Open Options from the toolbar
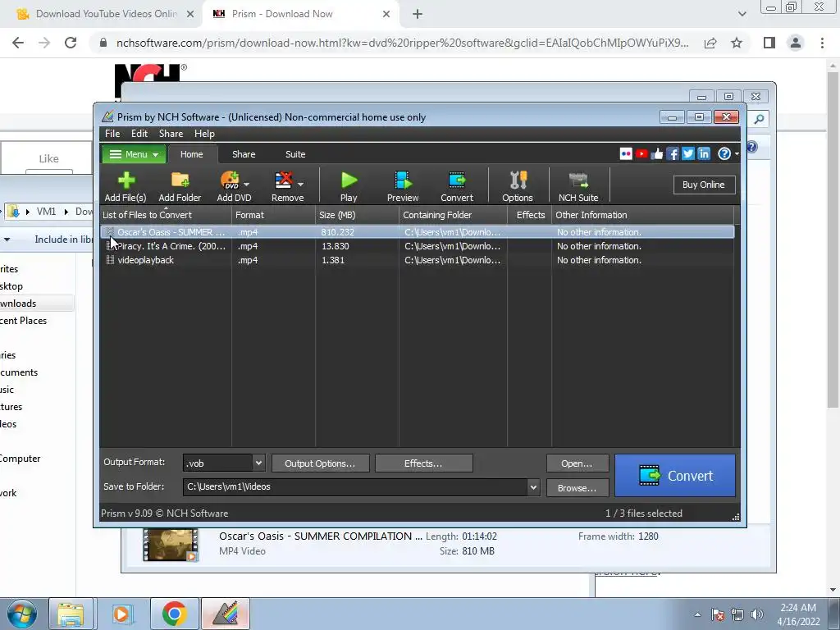 click(518, 186)
